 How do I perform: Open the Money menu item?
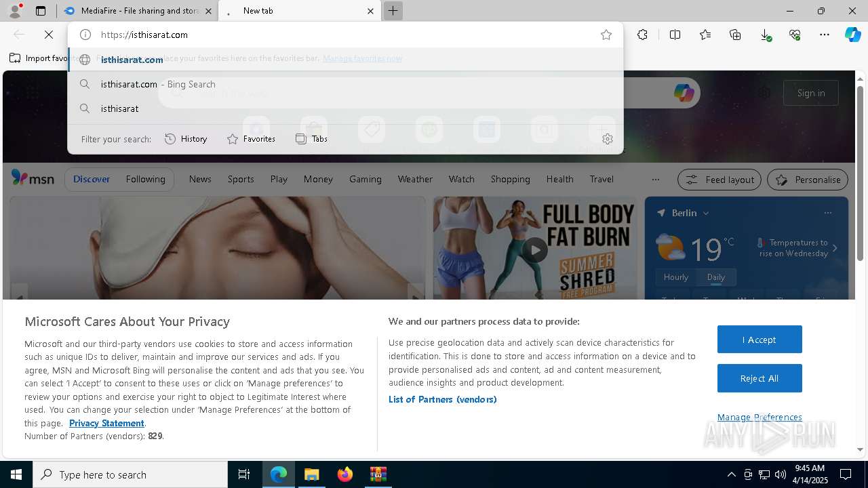pos(318,179)
